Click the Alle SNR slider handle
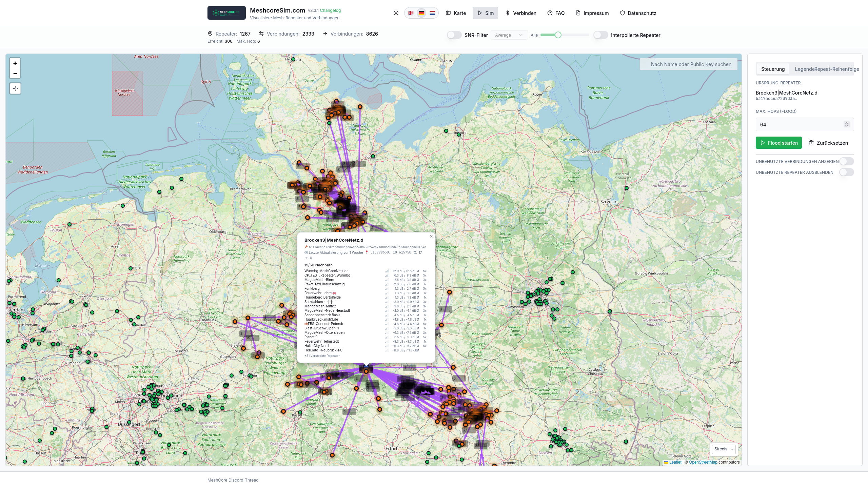 click(558, 35)
